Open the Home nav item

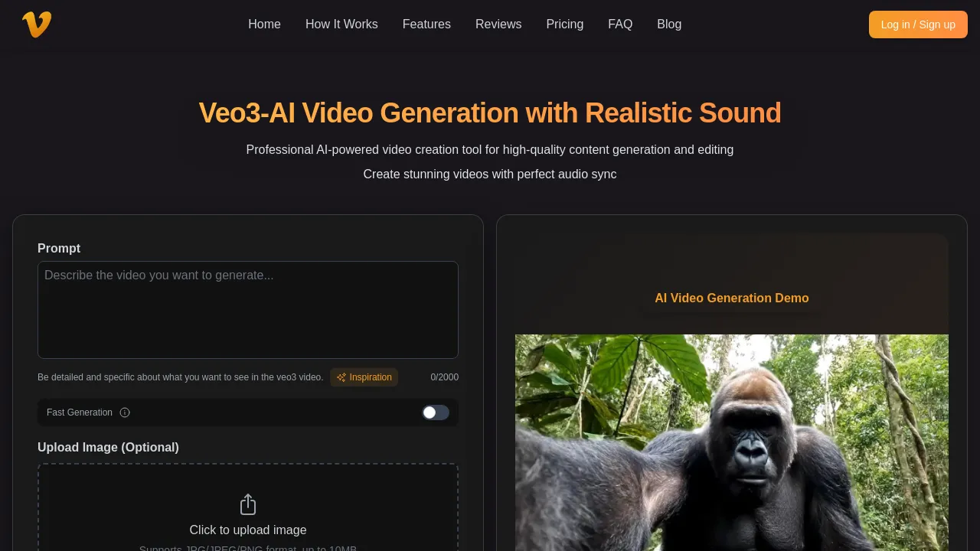(264, 24)
